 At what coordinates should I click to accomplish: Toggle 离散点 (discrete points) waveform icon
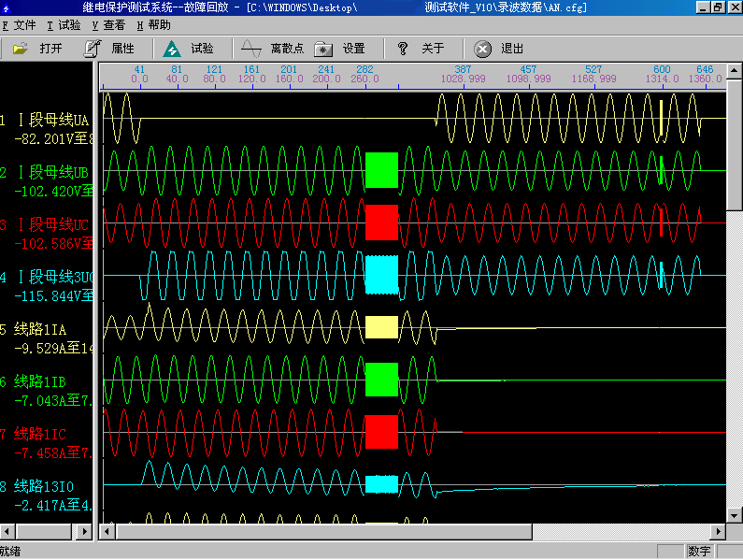(x=250, y=49)
